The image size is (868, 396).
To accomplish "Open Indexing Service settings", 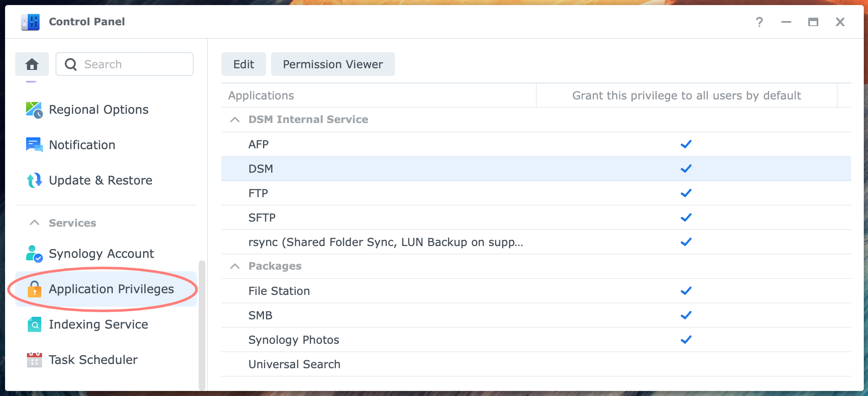I will tap(106, 324).
